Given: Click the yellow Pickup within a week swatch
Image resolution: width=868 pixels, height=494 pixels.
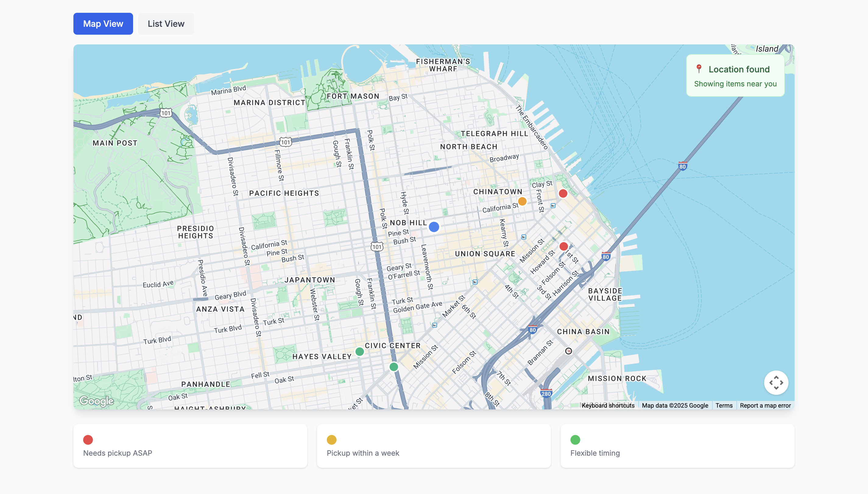Looking at the screenshot, I should click(331, 440).
